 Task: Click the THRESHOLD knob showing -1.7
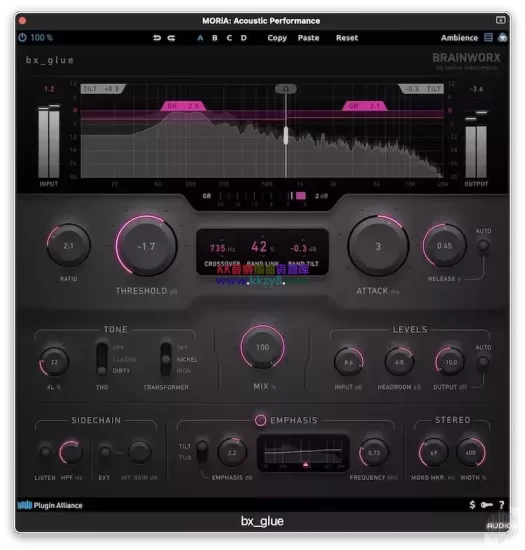pyautogui.click(x=146, y=246)
